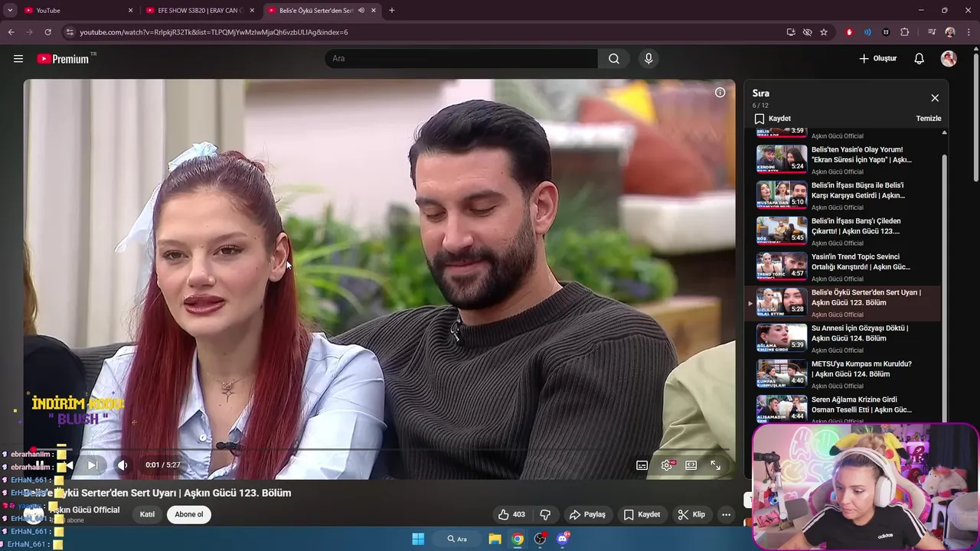Viewport: 980px width, 551px height.
Task: Skip to next video in player
Action: pos(92,465)
